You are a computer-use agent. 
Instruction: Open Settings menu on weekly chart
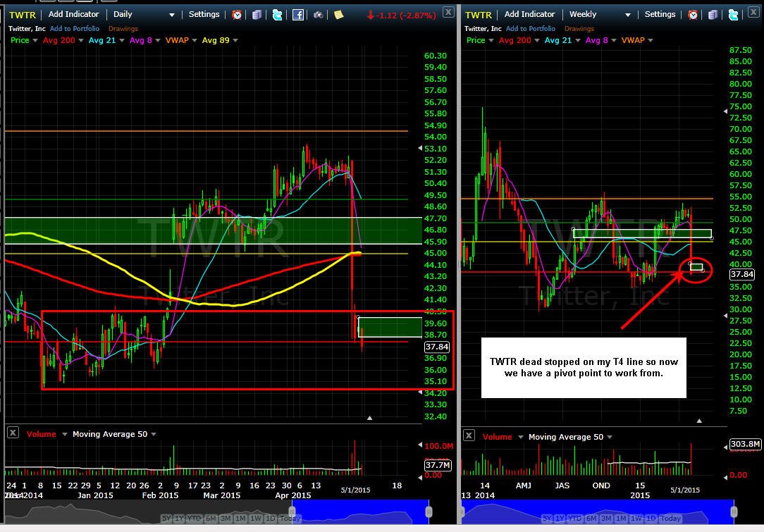coord(660,14)
